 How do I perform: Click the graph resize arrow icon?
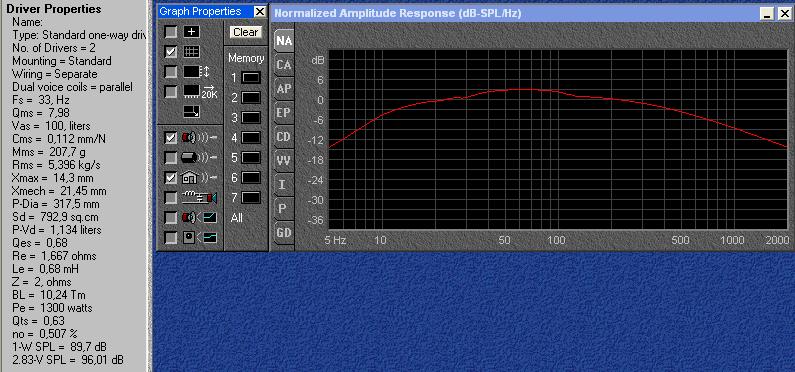coord(192,112)
